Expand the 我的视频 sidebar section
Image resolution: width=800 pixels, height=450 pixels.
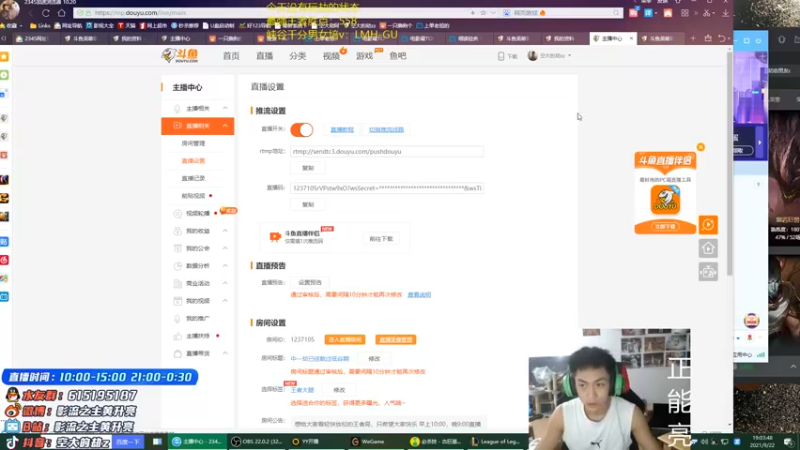(197, 301)
